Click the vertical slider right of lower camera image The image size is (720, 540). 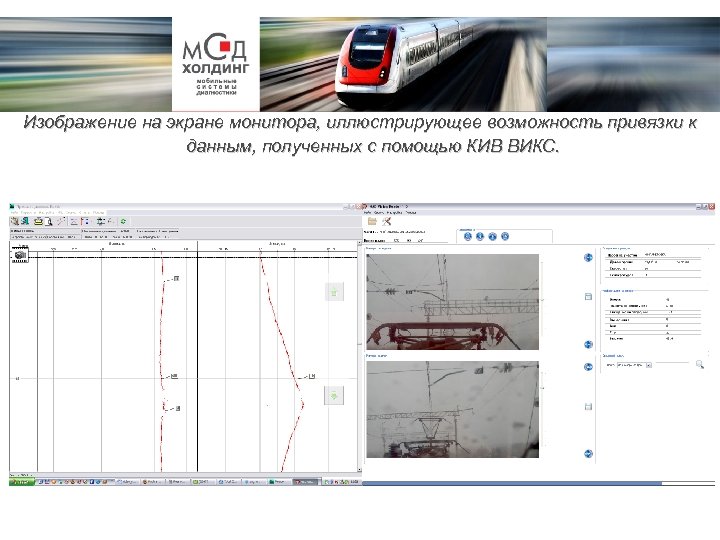542,409
